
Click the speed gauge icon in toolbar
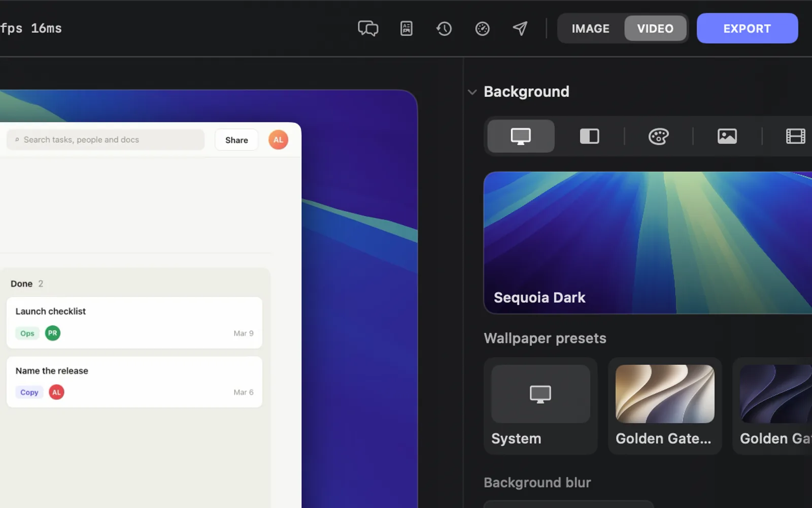[482, 28]
